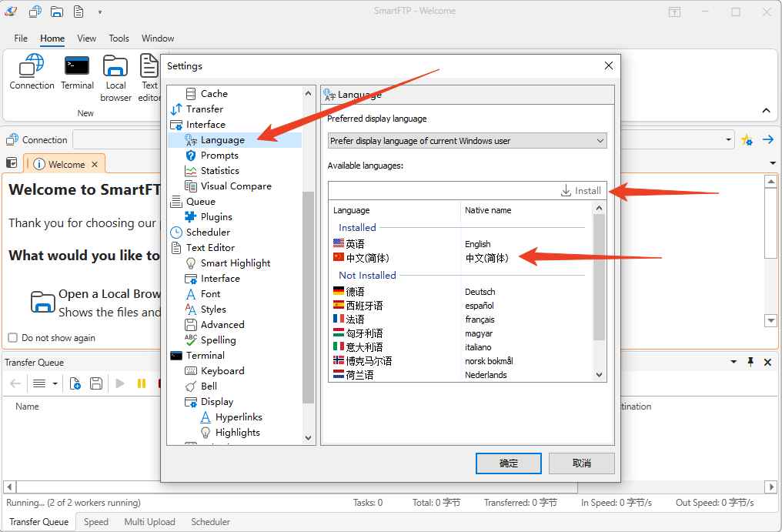Click the Install button above language list

pos(581,191)
